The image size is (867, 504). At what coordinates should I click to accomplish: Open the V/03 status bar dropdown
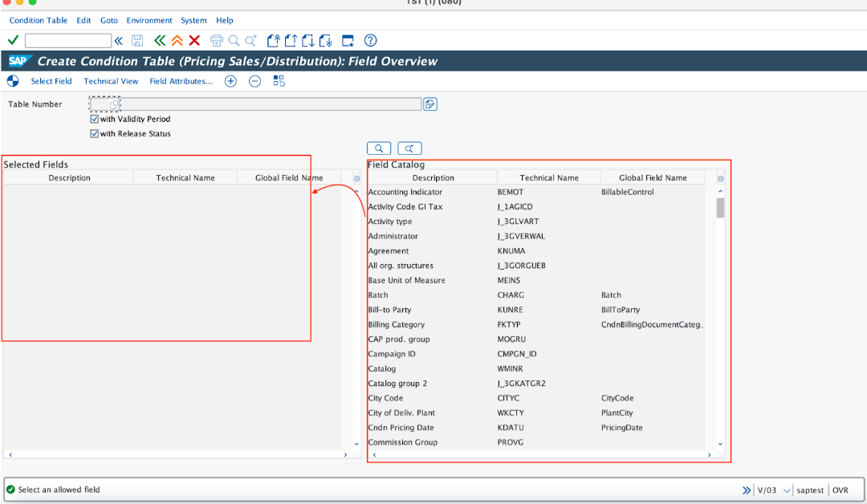click(787, 490)
